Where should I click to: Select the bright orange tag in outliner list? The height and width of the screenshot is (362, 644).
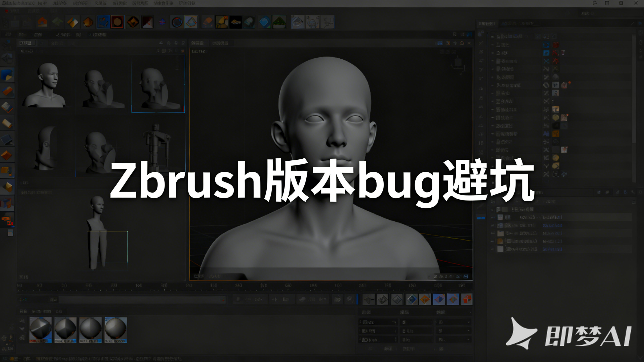tap(556, 134)
